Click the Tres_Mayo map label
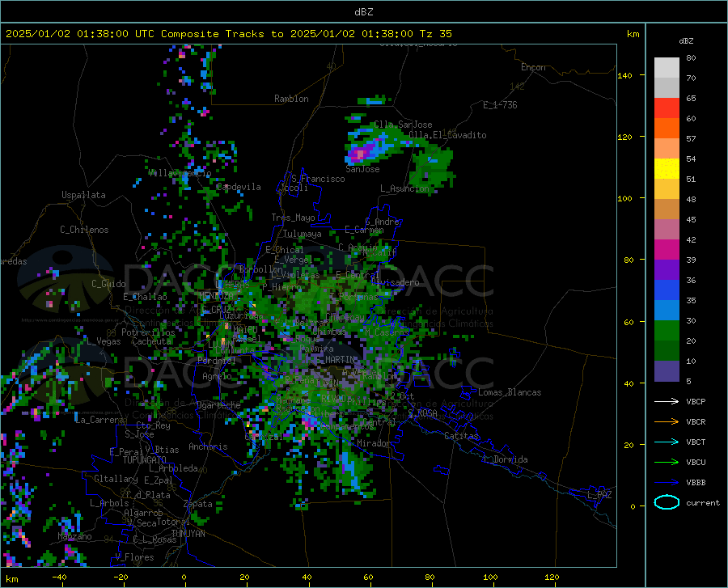The image size is (728, 588). click(293, 218)
